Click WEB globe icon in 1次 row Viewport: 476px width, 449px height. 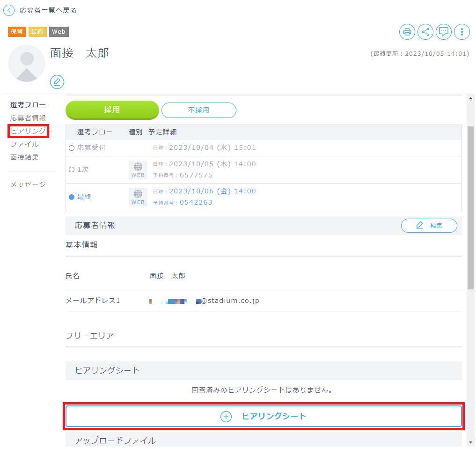pos(138,169)
